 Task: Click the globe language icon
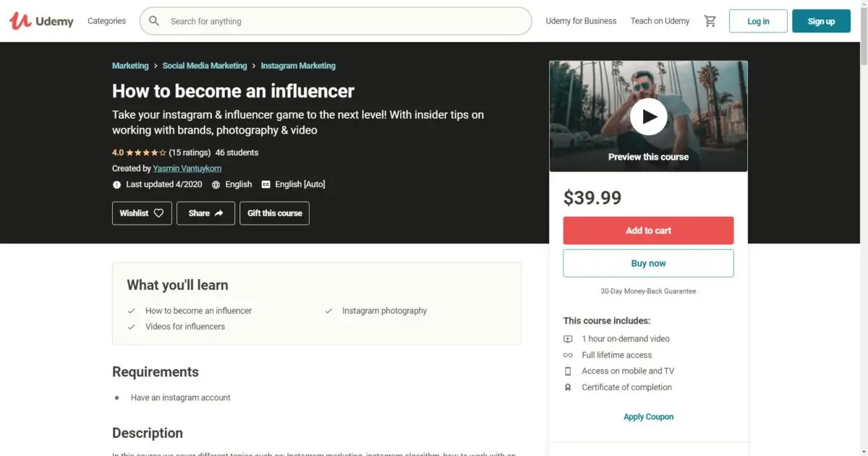[216, 184]
